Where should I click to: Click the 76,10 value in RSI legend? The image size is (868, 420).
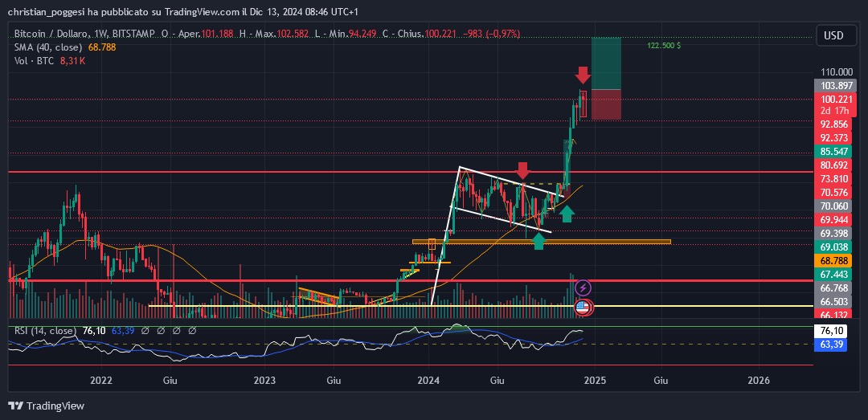coord(93,330)
